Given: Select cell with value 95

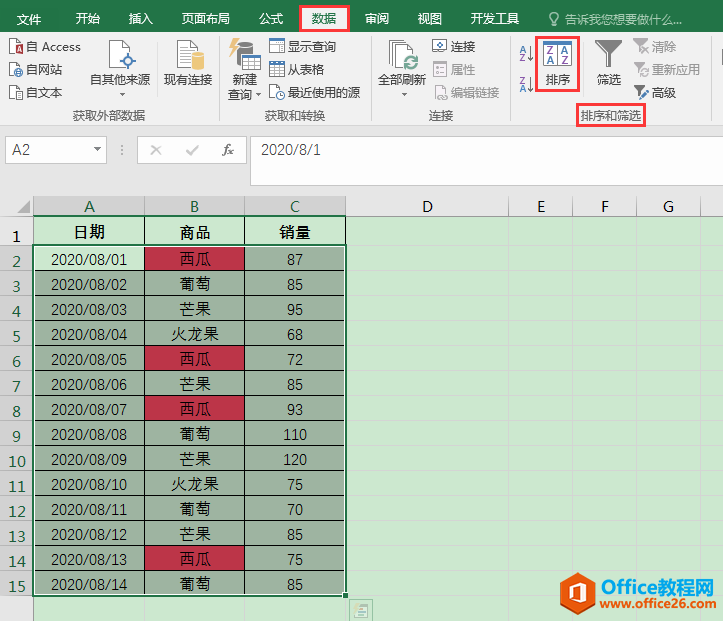Looking at the screenshot, I should pos(295,309).
